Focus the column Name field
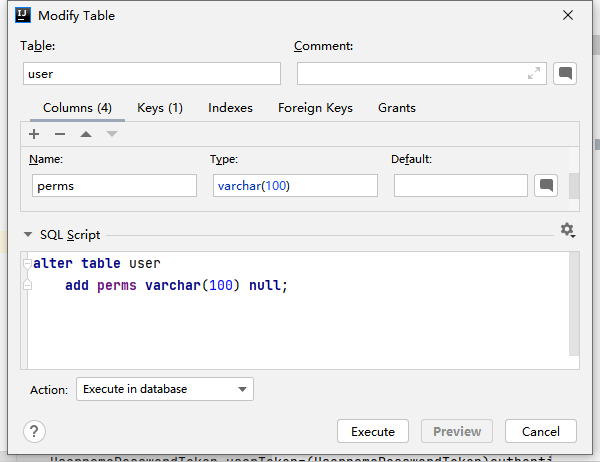The width and height of the screenshot is (600, 462). [x=113, y=186]
